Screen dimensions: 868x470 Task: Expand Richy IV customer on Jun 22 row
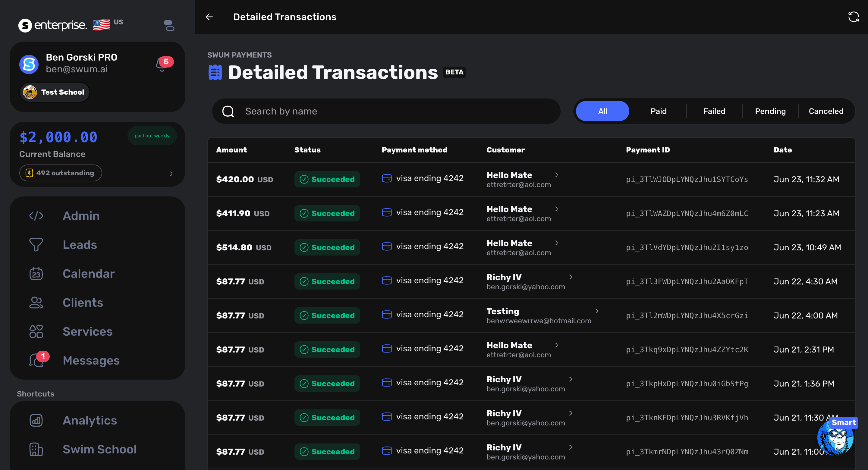coord(571,277)
